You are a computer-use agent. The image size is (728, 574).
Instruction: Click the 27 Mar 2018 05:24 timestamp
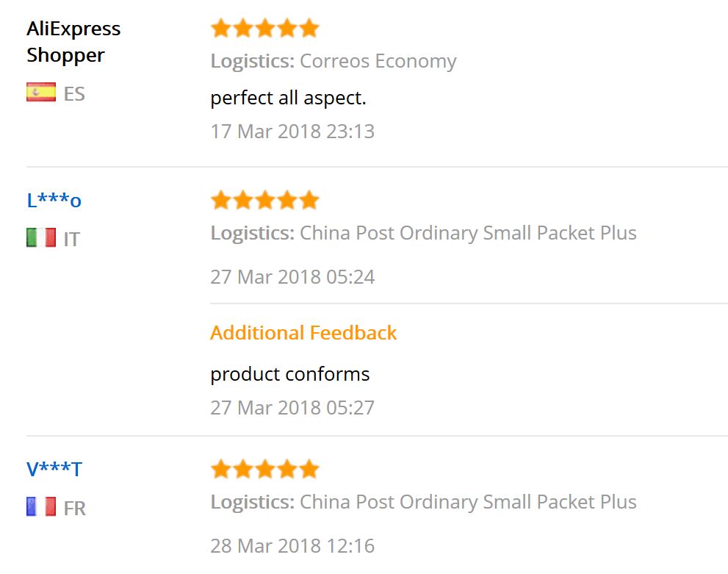click(x=292, y=277)
